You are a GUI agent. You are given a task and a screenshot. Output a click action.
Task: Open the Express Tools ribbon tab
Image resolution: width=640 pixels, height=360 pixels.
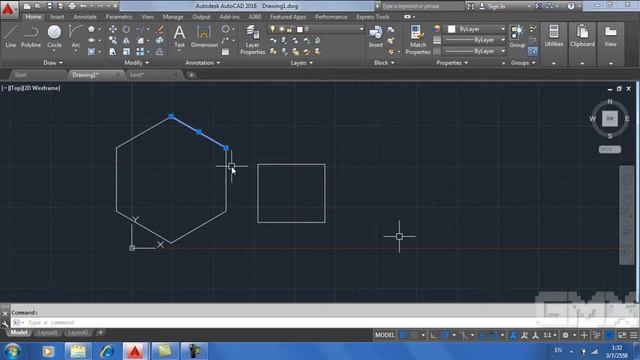pyautogui.click(x=373, y=17)
